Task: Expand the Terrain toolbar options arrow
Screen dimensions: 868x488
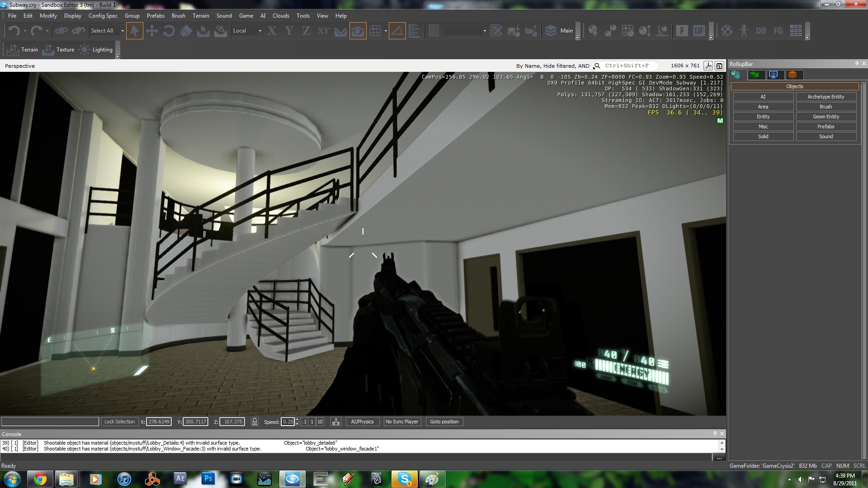Action: 118,56
